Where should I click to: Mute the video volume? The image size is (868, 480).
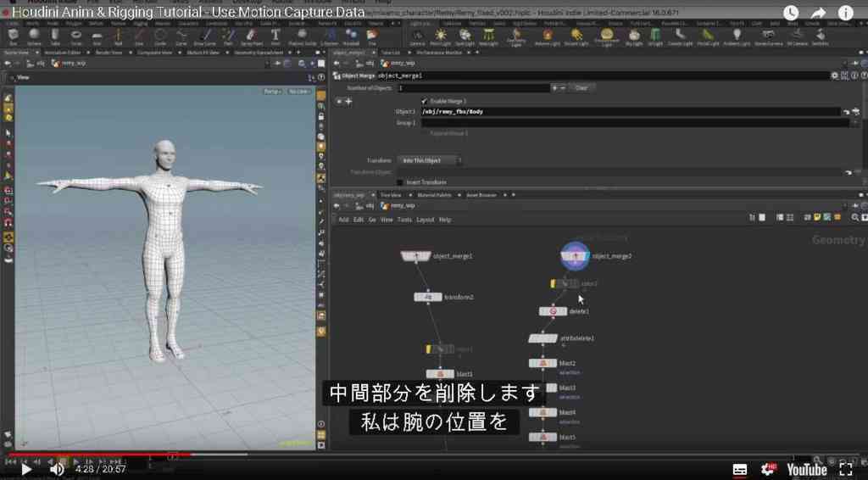pyautogui.click(x=57, y=470)
